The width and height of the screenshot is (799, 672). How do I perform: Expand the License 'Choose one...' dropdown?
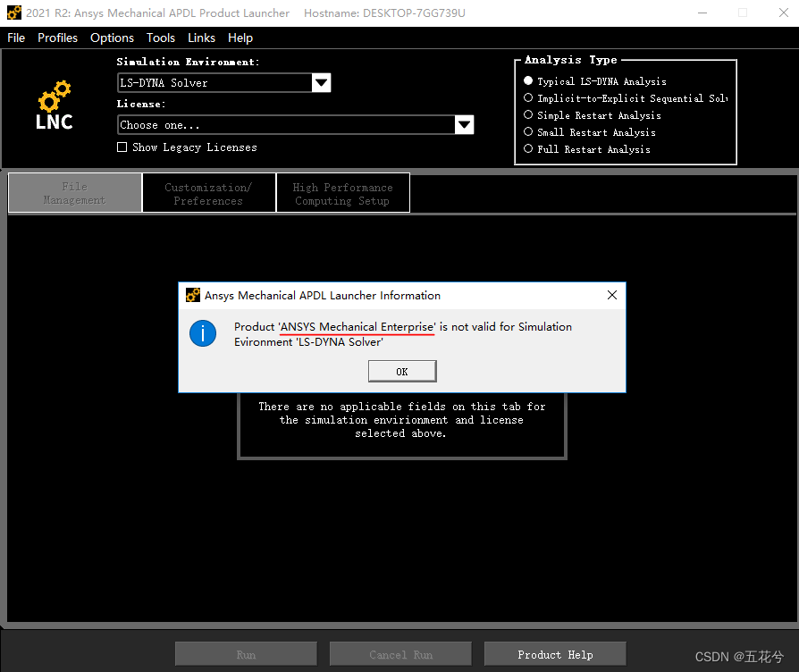tap(464, 124)
